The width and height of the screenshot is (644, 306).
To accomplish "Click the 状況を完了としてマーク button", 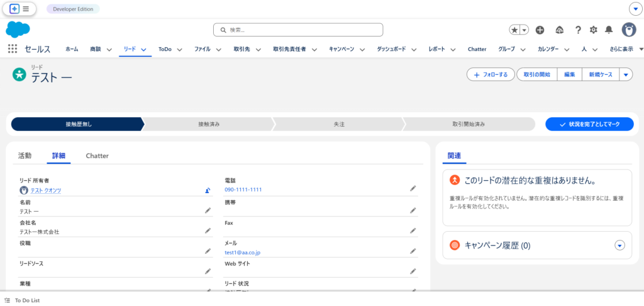I will click(589, 124).
